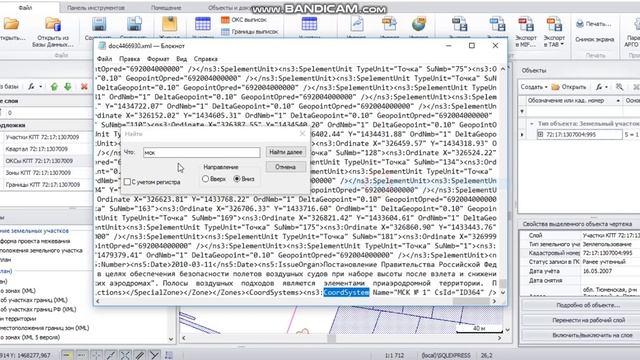Click the об участках границ РФ (XML) entry
Image resolution: width=640 pixels, height=360 pixels.
pyautogui.click(x=38, y=309)
